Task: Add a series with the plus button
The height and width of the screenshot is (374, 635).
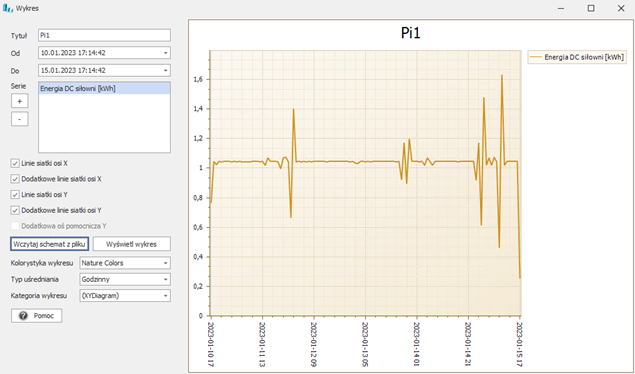Action: click(19, 101)
